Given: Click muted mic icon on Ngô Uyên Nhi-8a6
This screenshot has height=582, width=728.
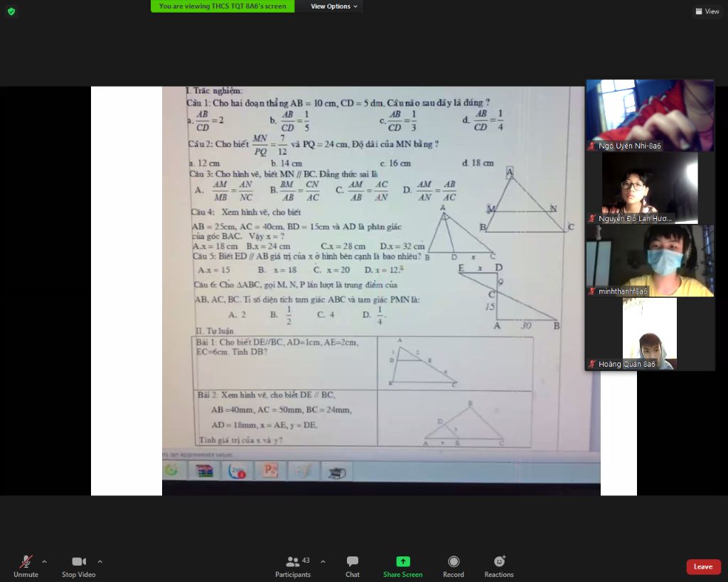Looking at the screenshot, I should point(592,146).
